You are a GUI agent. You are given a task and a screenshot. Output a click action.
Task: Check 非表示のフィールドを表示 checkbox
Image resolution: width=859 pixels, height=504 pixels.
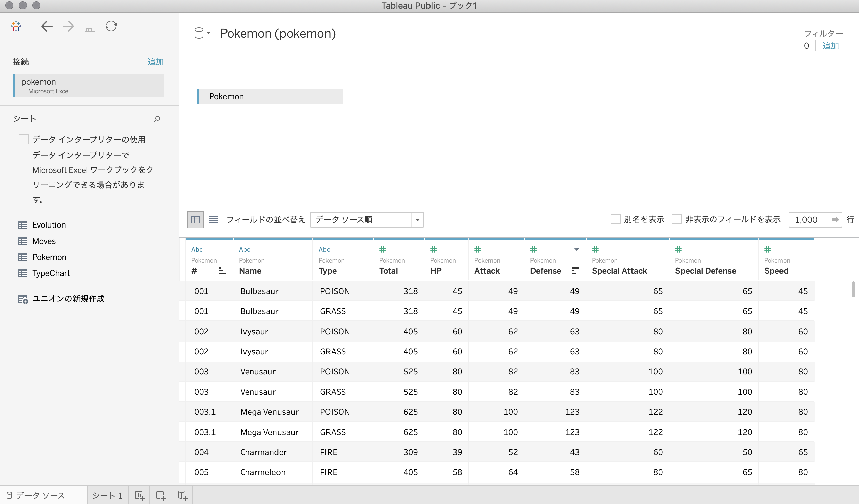[x=676, y=219]
